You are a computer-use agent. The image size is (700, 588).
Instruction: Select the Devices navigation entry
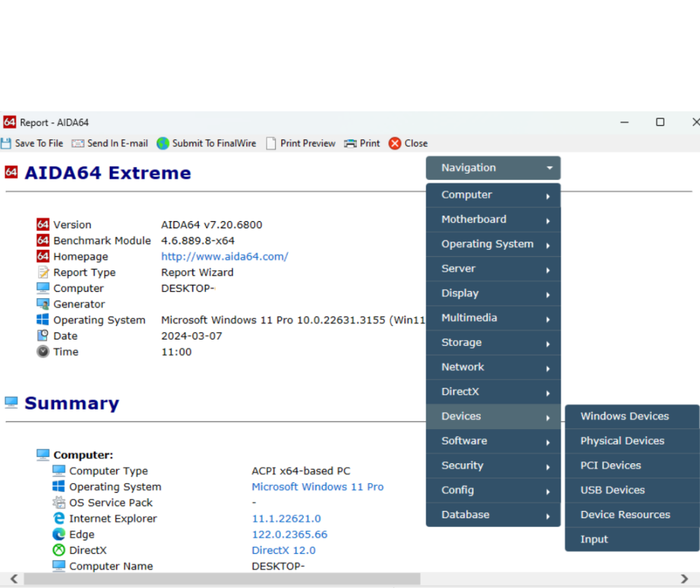(493, 416)
